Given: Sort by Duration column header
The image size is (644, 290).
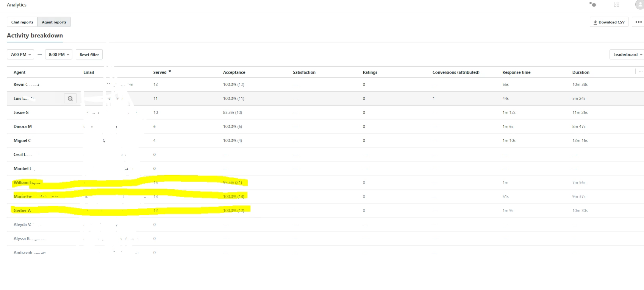Looking at the screenshot, I should point(581,72).
